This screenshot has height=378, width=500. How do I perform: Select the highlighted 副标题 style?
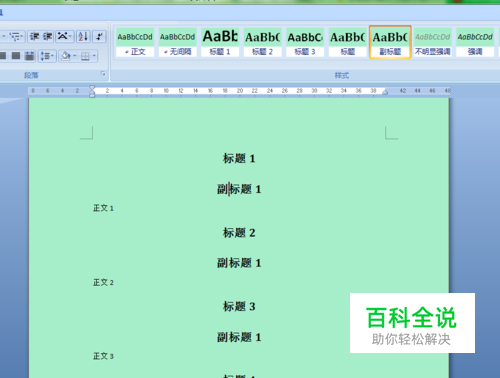[390, 42]
